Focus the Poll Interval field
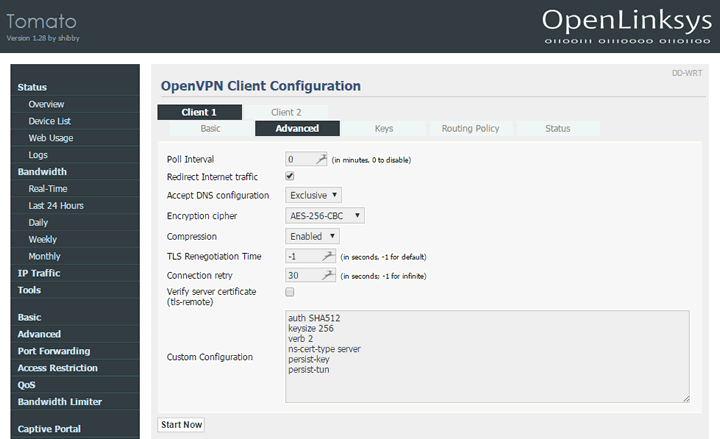Image resolution: width=720 pixels, height=439 pixels. pyautogui.click(x=306, y=159)
